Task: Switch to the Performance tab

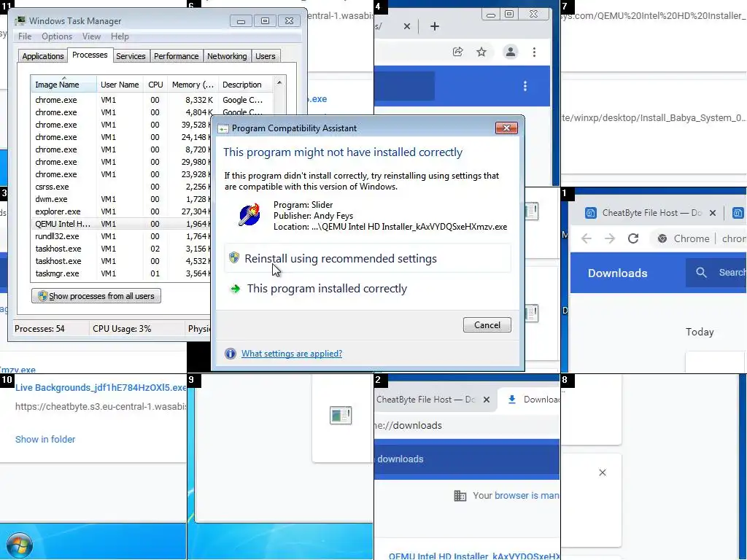Action: 176,56
